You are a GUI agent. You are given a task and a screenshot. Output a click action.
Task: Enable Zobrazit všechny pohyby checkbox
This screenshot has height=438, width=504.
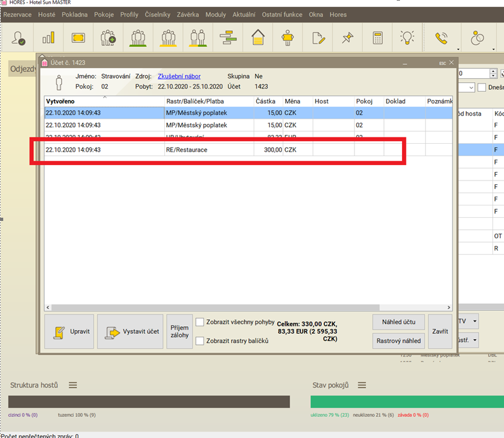[x=200, y=322]
